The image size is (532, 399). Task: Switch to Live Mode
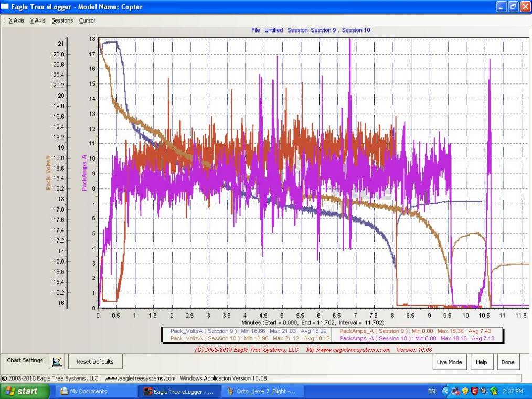(x=450, y=362)
